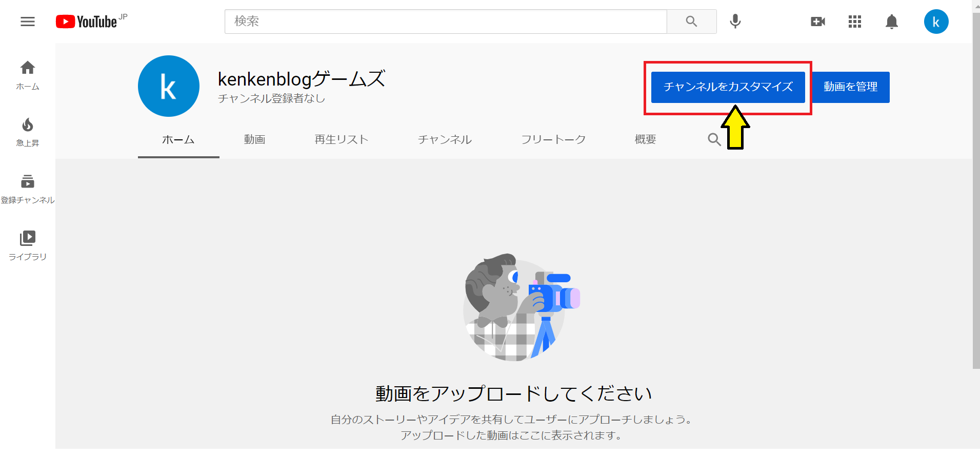Click チャンネル登録者なし text

click(x=271, y=98)
